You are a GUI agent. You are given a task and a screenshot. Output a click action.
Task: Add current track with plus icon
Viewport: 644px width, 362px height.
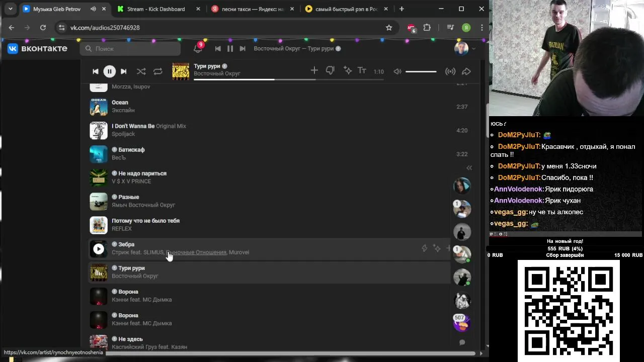coord(314,70)
